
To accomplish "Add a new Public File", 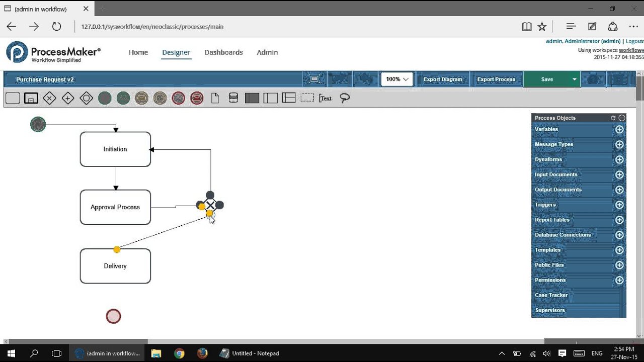I will (x=619, y=265).
